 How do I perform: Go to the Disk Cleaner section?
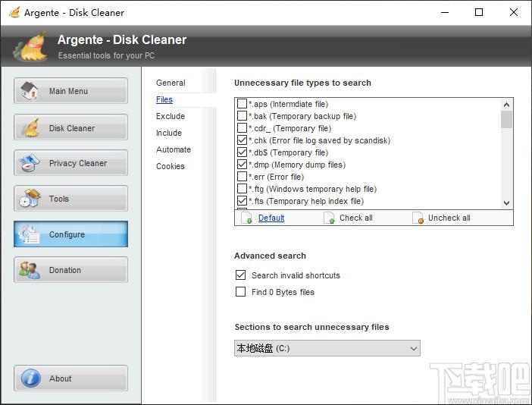71,127
